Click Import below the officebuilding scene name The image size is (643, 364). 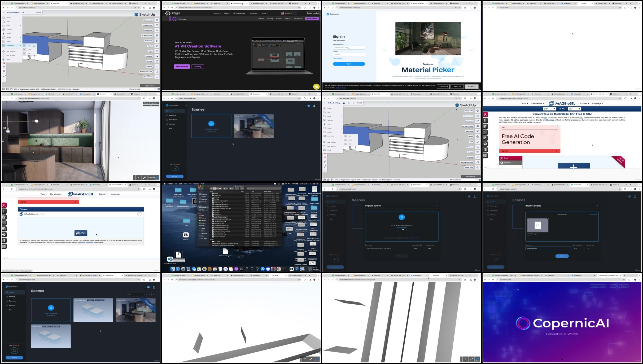562,256
